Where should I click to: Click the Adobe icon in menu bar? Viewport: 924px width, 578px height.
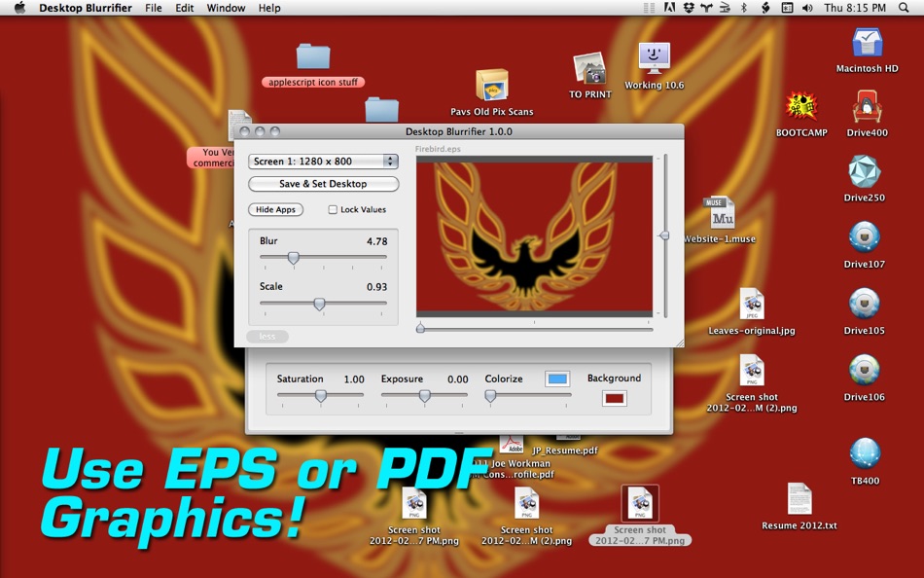pyautogui.click(x=669, y=8)
